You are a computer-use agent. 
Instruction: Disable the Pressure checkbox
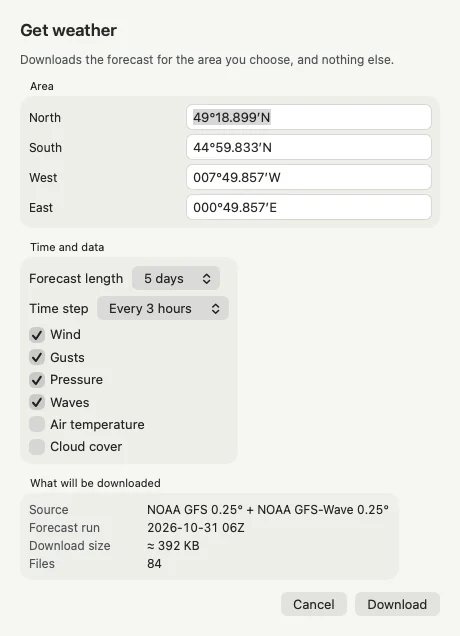(x=37, y=380)
